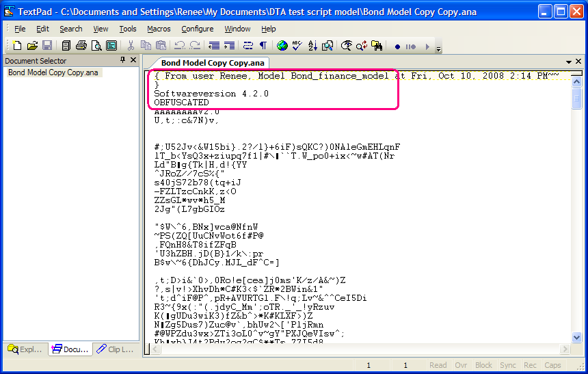
Task: Select Bond Model Copy Copy.ana in Document Selector
Action: pyautogui.click(x=53, y=72)
